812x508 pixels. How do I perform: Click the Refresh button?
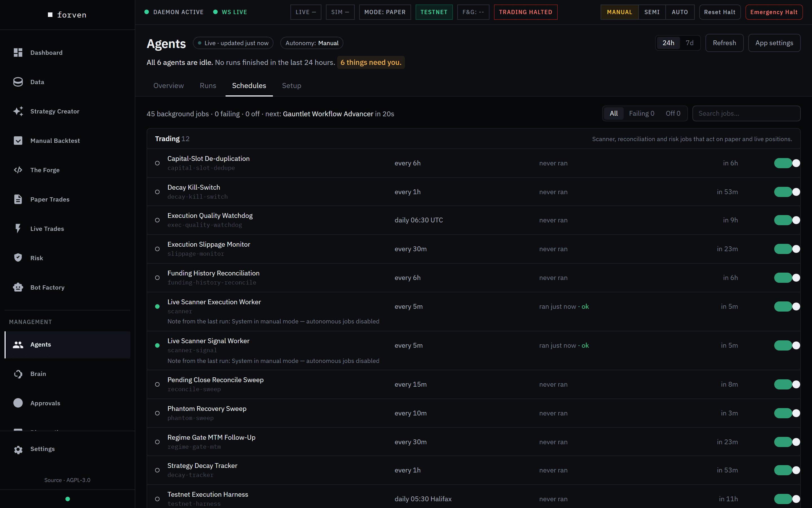tap(724, 43)
